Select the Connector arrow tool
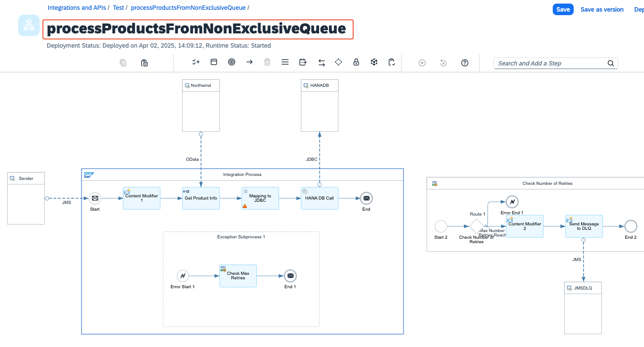 coord(249,62)
